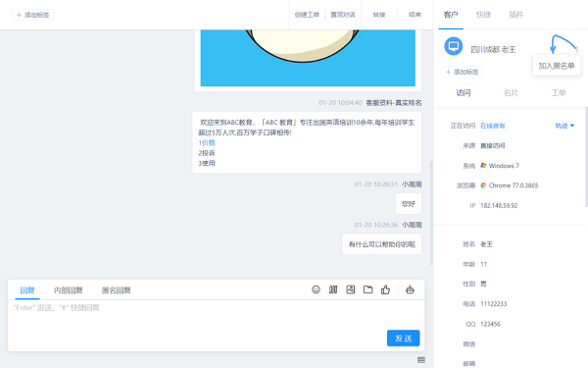
Task: Switch to the 内部回复 reply tab
Action: (69, 290)
